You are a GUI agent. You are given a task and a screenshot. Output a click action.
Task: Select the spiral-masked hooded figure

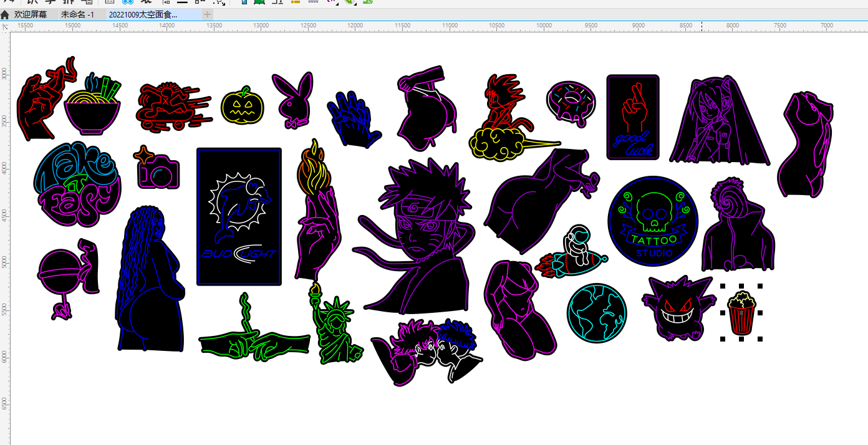pos(738,225)
